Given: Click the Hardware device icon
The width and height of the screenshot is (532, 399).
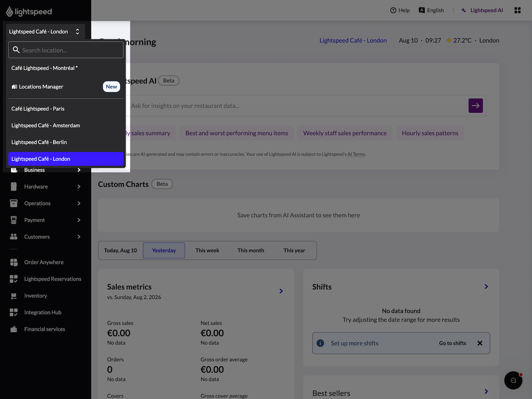Looking at the screenshot, I should point(14,187).
